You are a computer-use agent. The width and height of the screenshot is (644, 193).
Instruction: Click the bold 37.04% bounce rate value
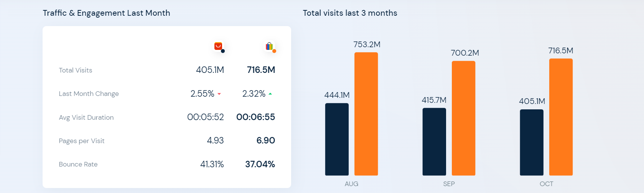tap(260, 164)
